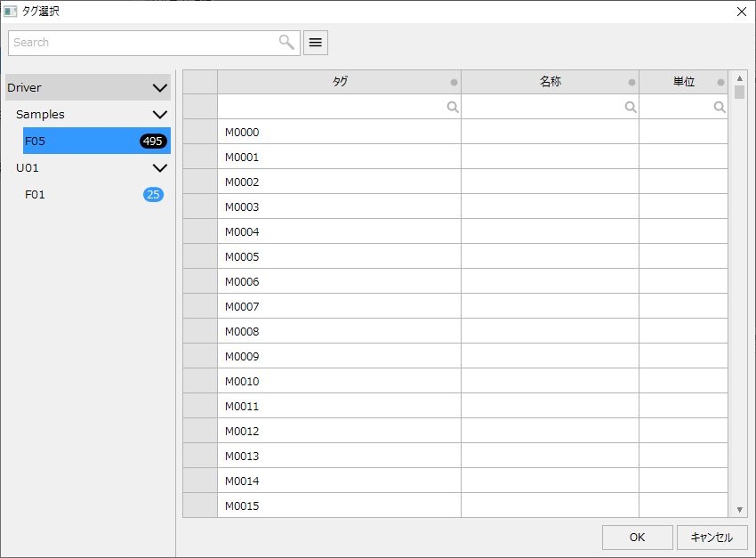Image resolution: width=756 pixels, height=558 pixels.
Task: Open the hamburger menu beside the search field
Action: [316, 43]
